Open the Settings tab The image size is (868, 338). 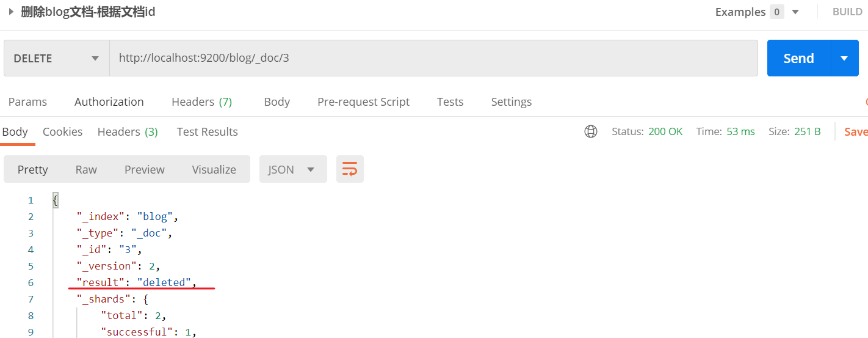click(512, 102)
